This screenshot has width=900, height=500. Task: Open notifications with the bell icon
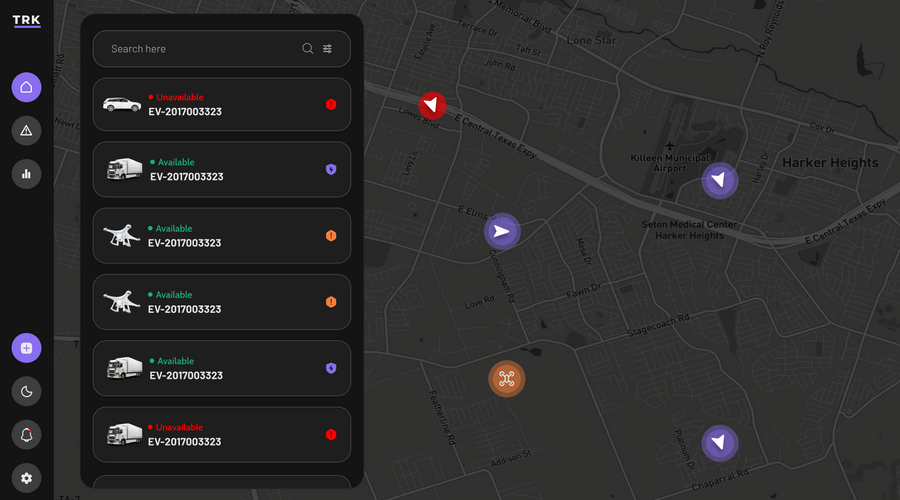pos(26,435)
